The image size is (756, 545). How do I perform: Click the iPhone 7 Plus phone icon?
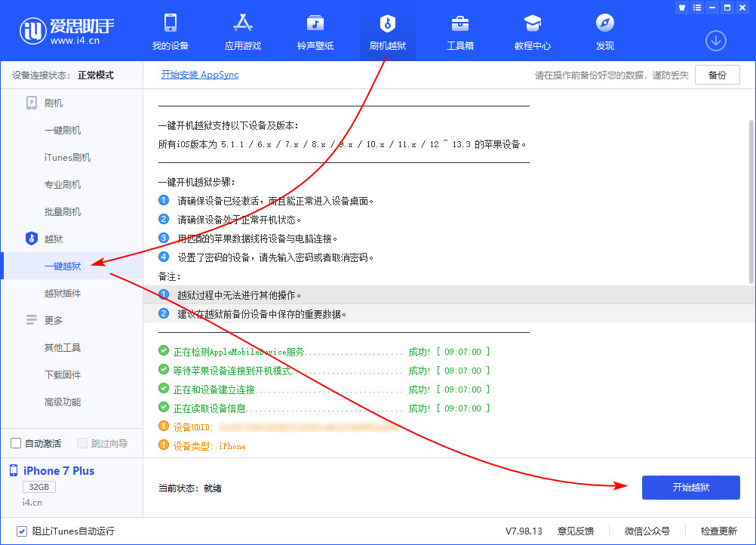tap(14, 471)
